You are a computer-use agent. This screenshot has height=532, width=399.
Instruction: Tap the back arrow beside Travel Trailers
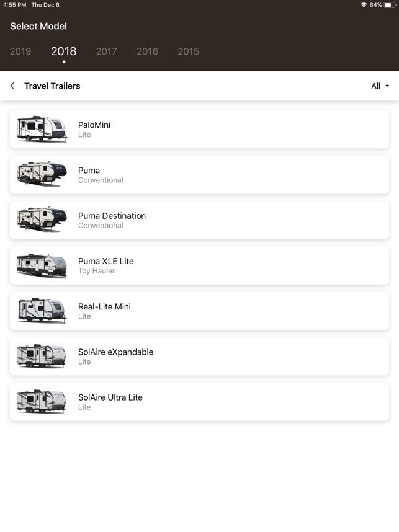[12, 86]
